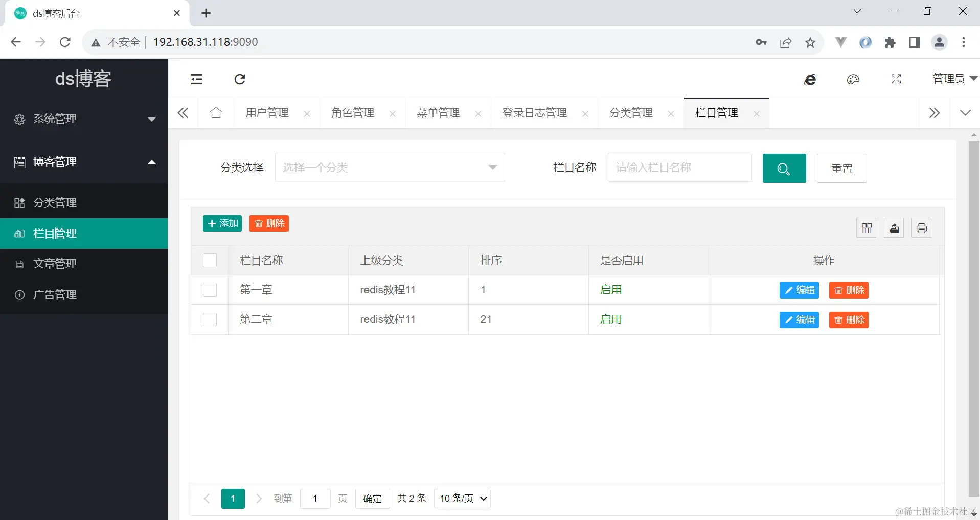Viewport: 980px width, 520px height.
Task: Select 栏目管理 in the sidebar
Action: [x=84, y=233]
